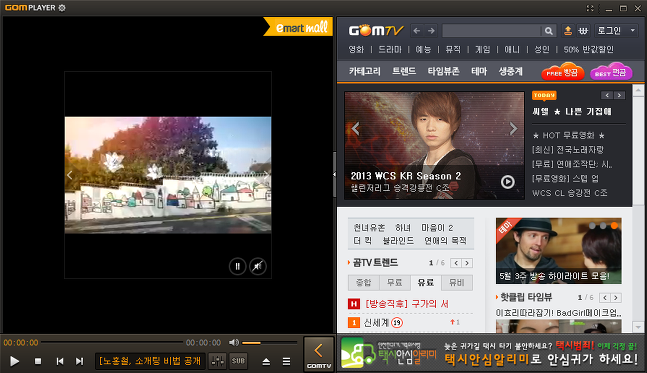
Task: Go forward in GOM TV browser
Action: click(431, 31)
